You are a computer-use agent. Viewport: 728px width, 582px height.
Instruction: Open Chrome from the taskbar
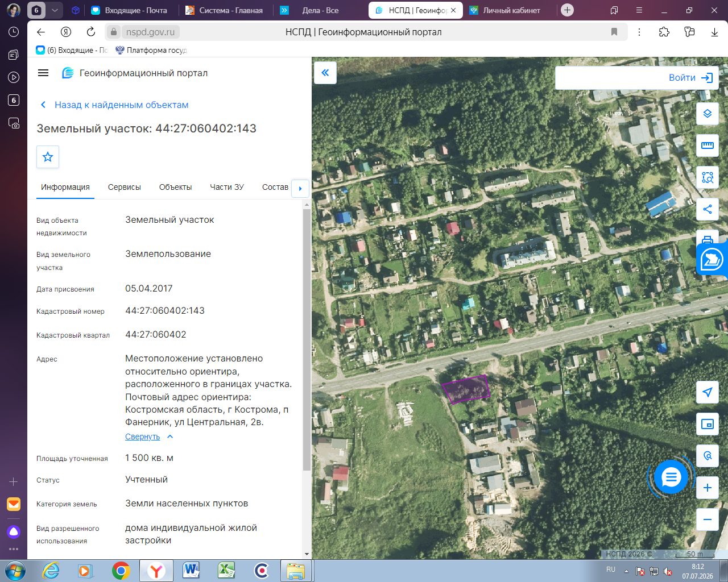click(121, 570)
